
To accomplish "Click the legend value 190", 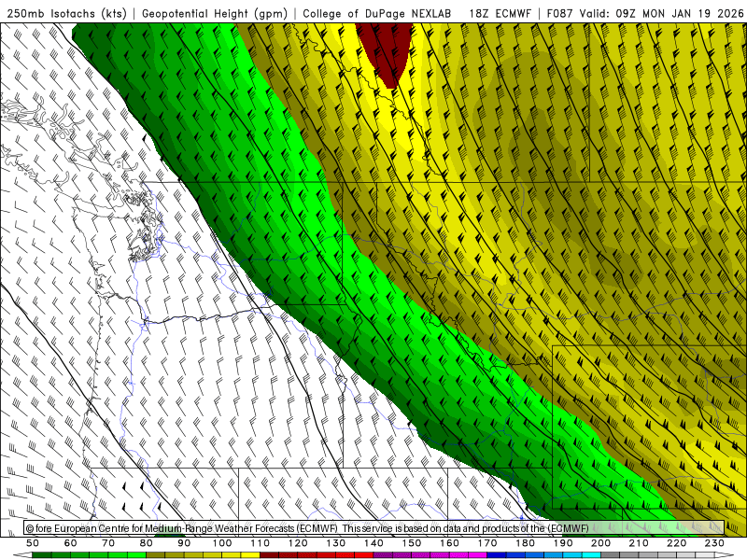I will pyautogui.click(x=563, y=543).
